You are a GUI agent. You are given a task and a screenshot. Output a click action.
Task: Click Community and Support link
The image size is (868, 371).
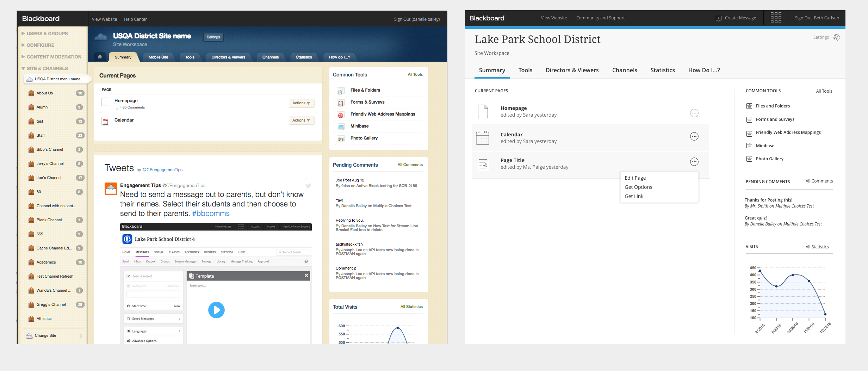(600, 18)
